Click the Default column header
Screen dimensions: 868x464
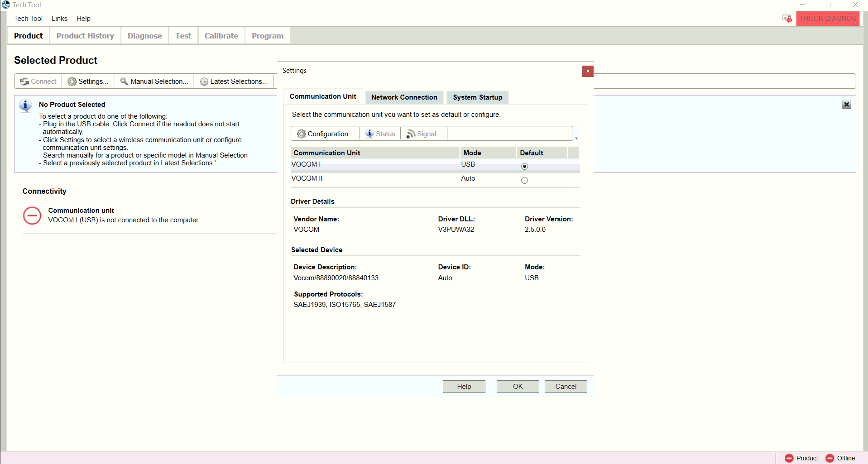(542, 153)
